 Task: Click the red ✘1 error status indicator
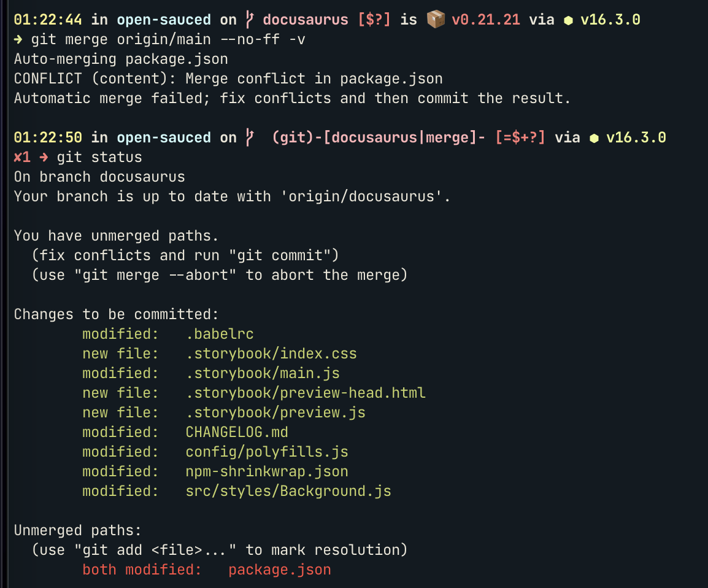(x=22, y=158)
